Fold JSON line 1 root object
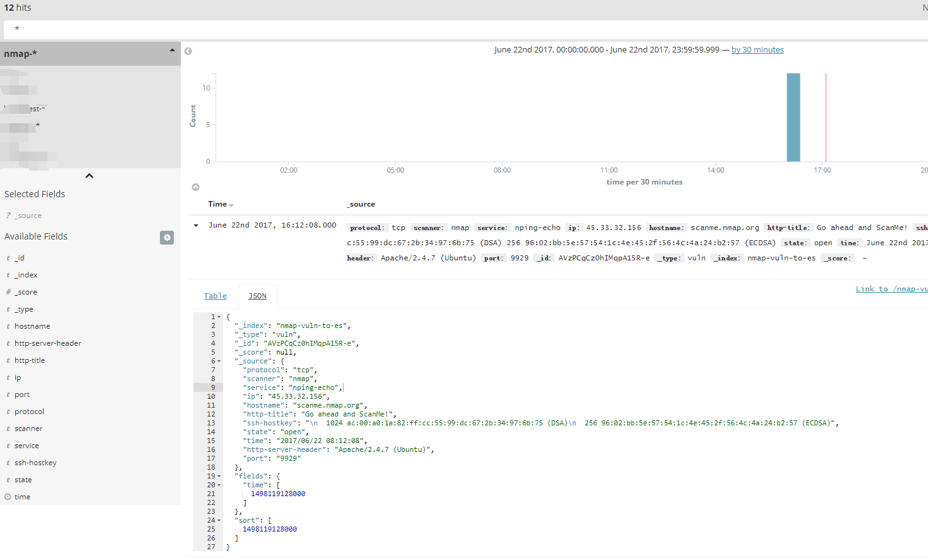The width and height of the screenshot is (928, 560). pos(219,317)
